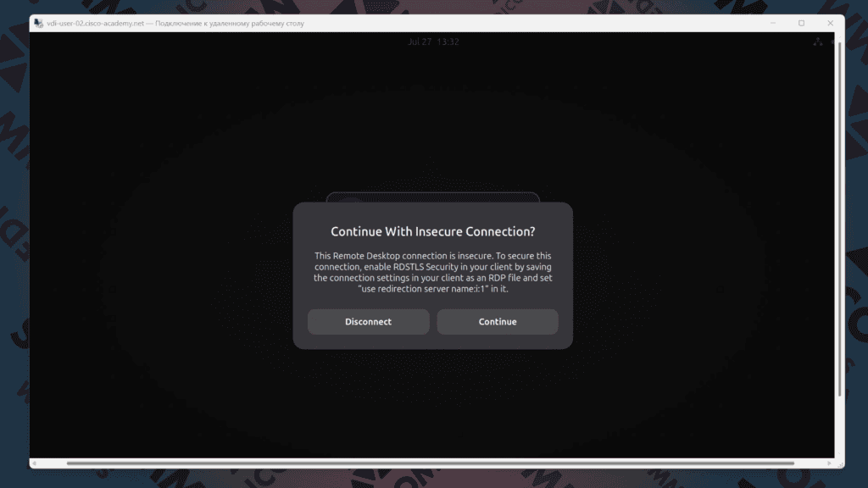868x488 pixels.
Task: Close the Remote Desktop connection window
Action: (x=831, y=23)
